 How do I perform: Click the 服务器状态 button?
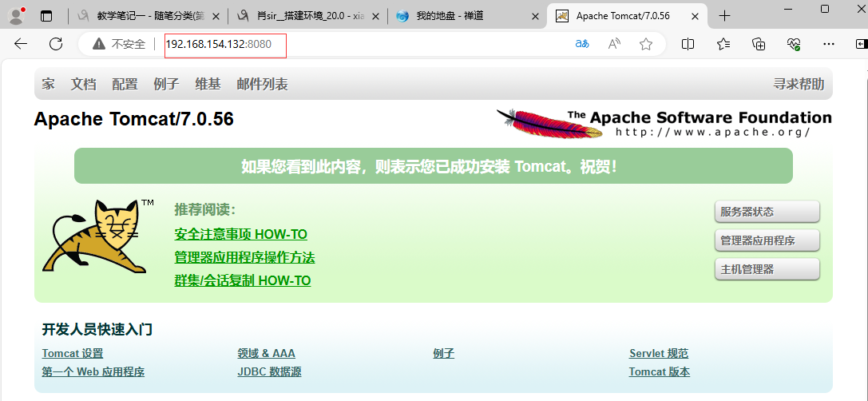coord(767,212)
